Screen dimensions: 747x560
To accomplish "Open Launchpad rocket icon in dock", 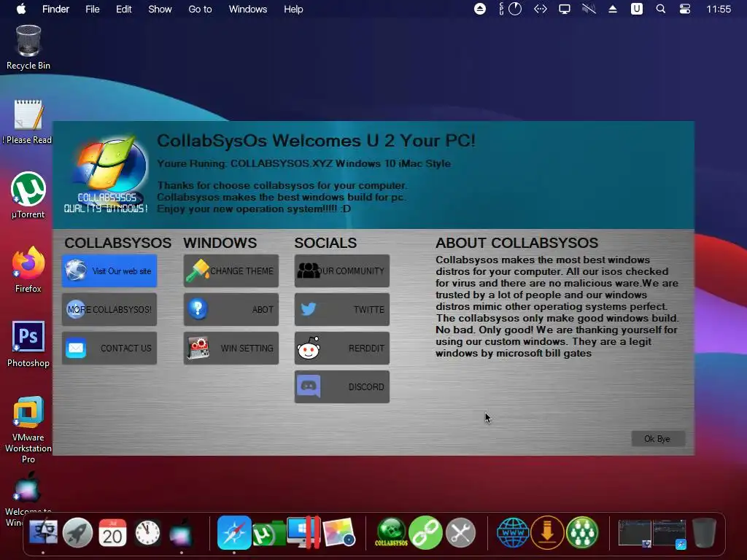I will (x=77, y=532).
